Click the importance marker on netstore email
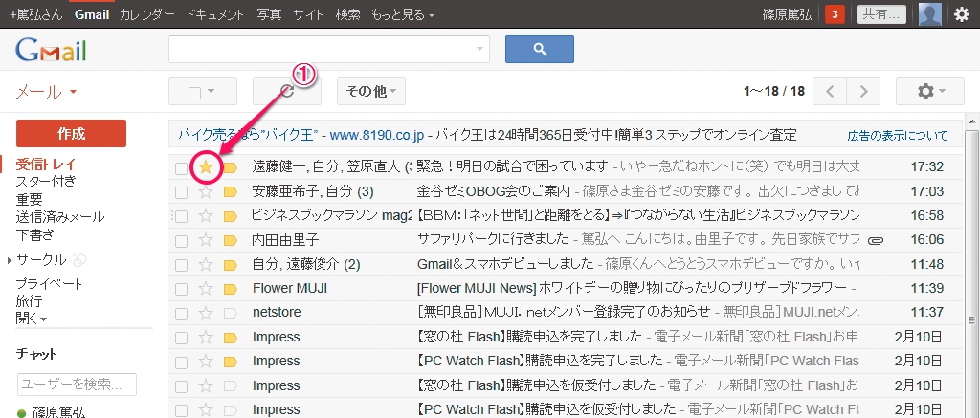The height and width of the screenshot is (418, 980). [230, 312]
